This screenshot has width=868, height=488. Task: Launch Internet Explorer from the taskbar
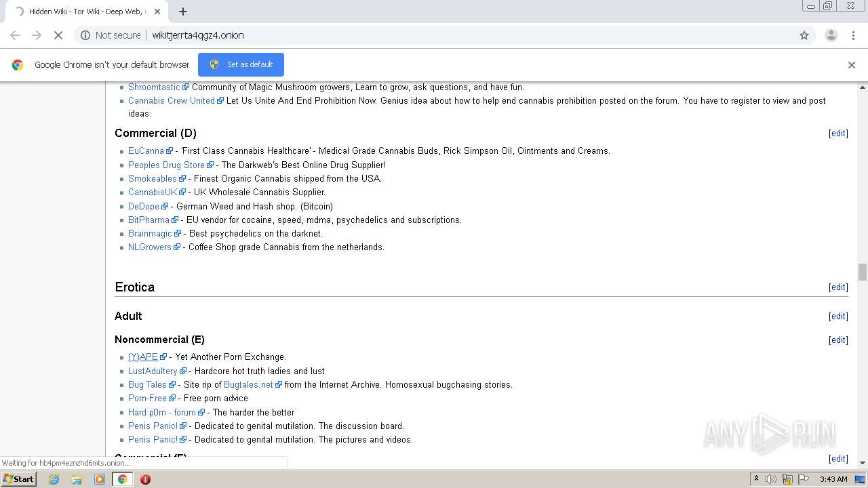click(54, 479)
